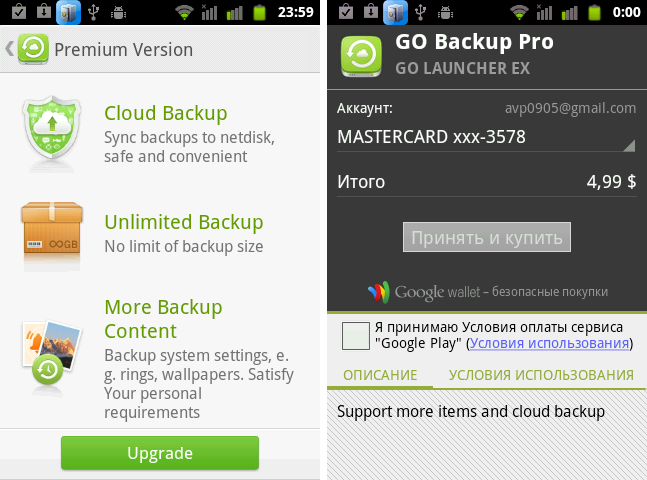Switch to the ОПИСАНИЕ tab
Viewport: 647px width, 480px height.
[379, 375]
